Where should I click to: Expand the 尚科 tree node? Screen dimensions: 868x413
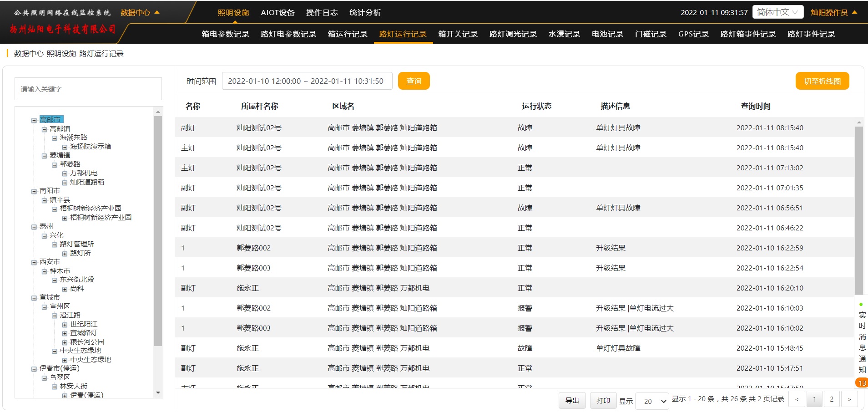[x=65, y=289]
